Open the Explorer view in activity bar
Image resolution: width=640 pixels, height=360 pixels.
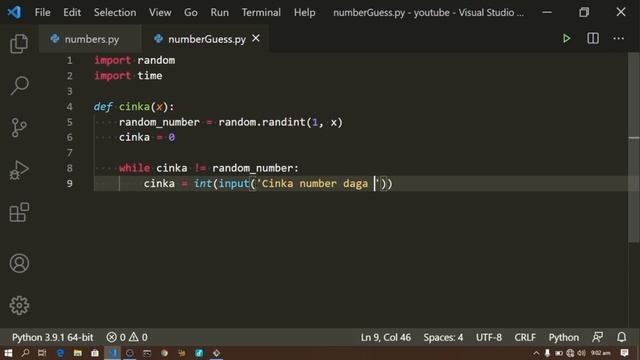[x=19, y=44]
